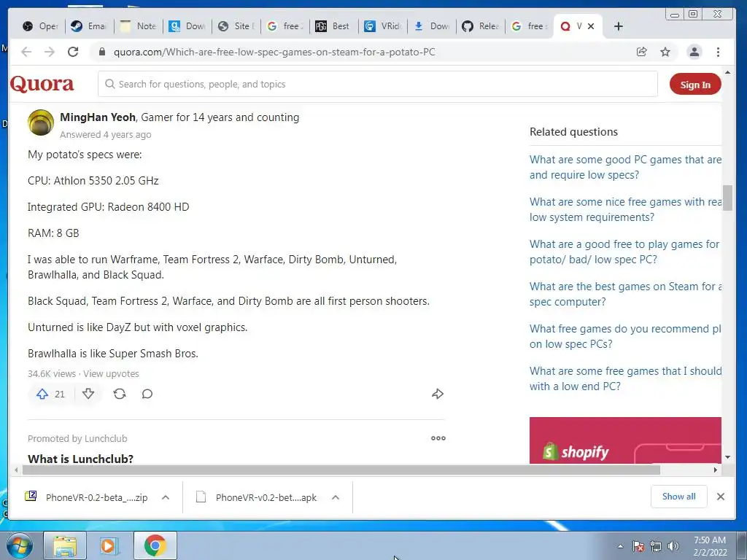Viewport: 747px width, 560px height.
Task: Show hidden tray icons arrow
Action: tap(620, 546)
